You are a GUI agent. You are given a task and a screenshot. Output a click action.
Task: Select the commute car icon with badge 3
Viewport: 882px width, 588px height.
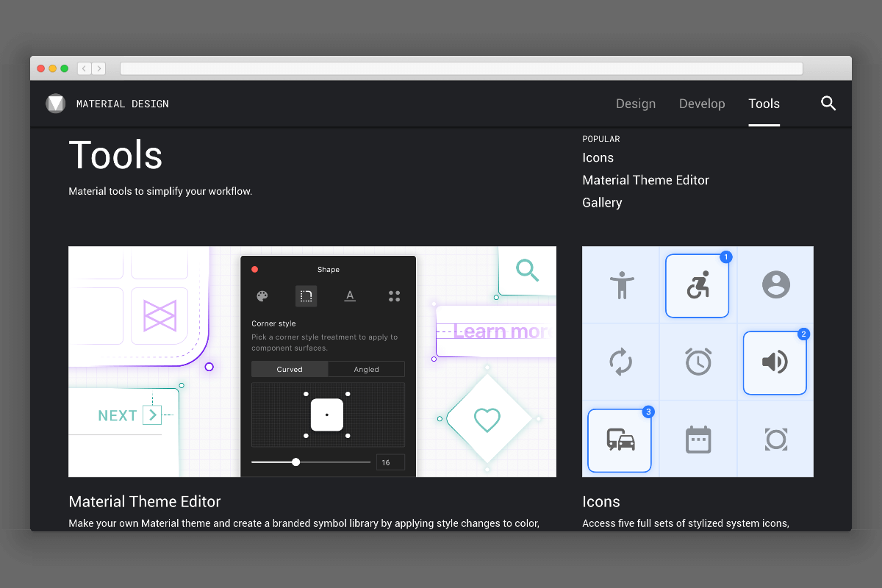tap(620, 439)
